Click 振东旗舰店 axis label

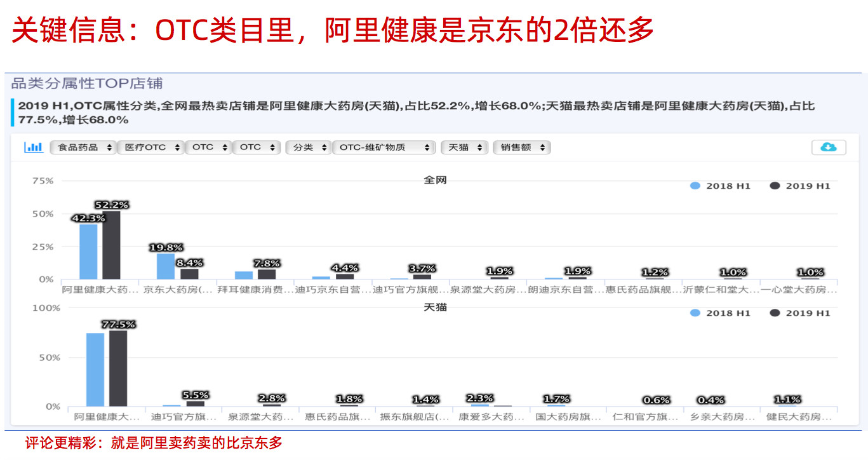click(415, 417)
